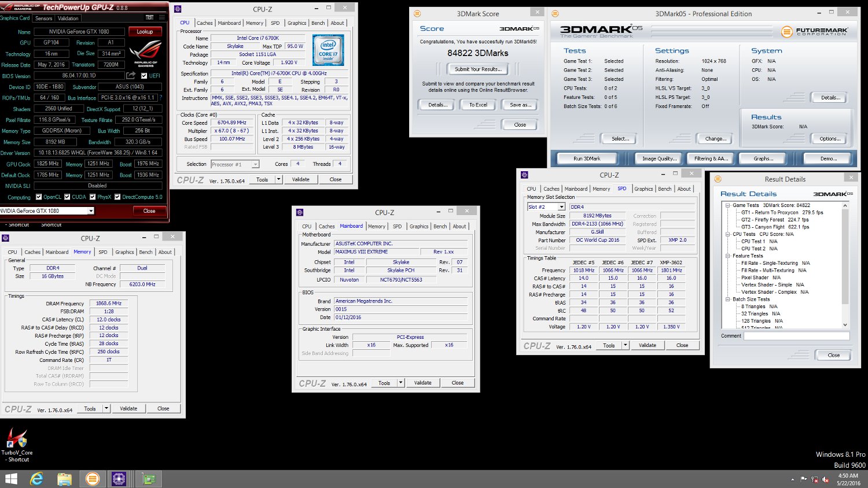The height and width of the screenshot is (488, 868).
Task: Open the Slot #2 memory slot dropdown
Action: 561,206
